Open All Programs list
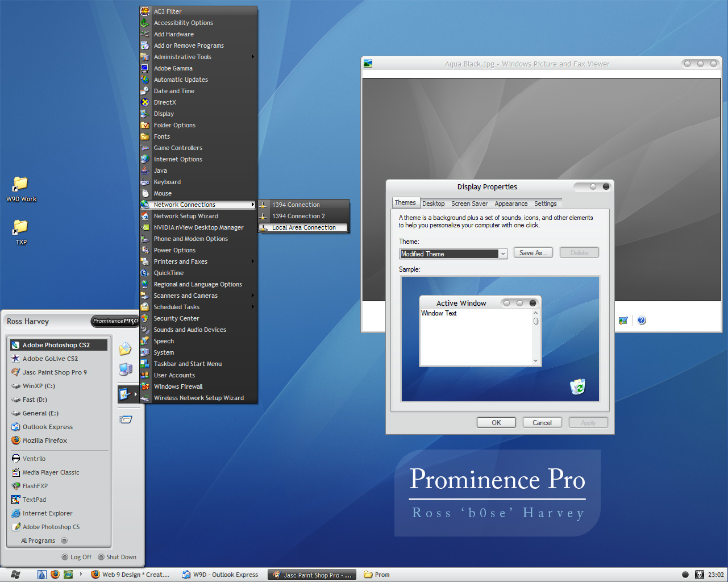The image size is (728, 582). point(44,541)
